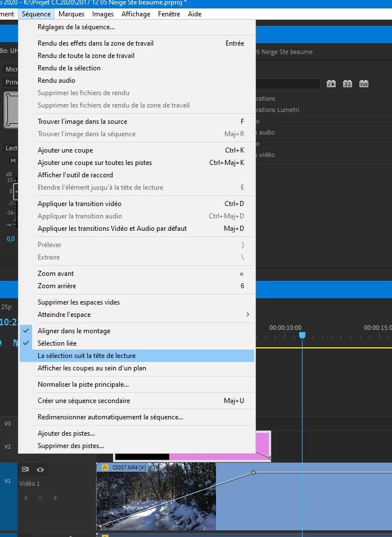Click the 32-bit color effects filter icon
Screen dimensions: 392x537
(x=348, y=83)
